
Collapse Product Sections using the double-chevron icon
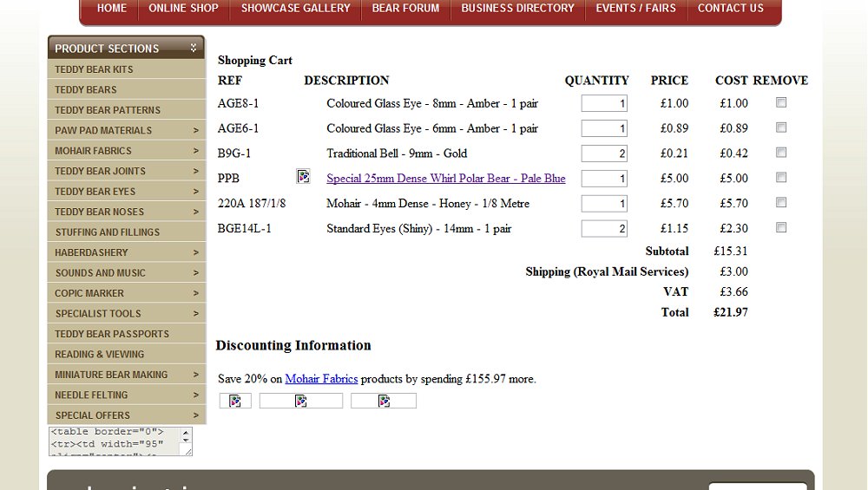(x=194, y=48)
